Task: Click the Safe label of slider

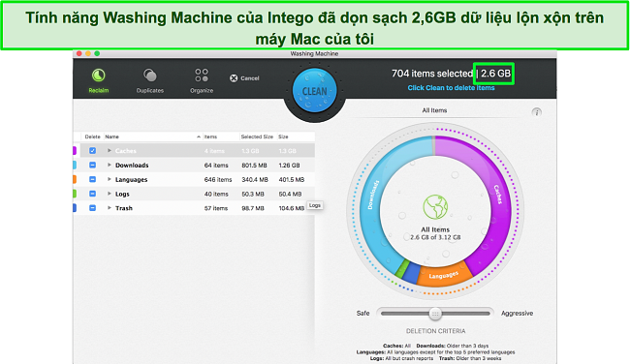Action: click(362, 313)
